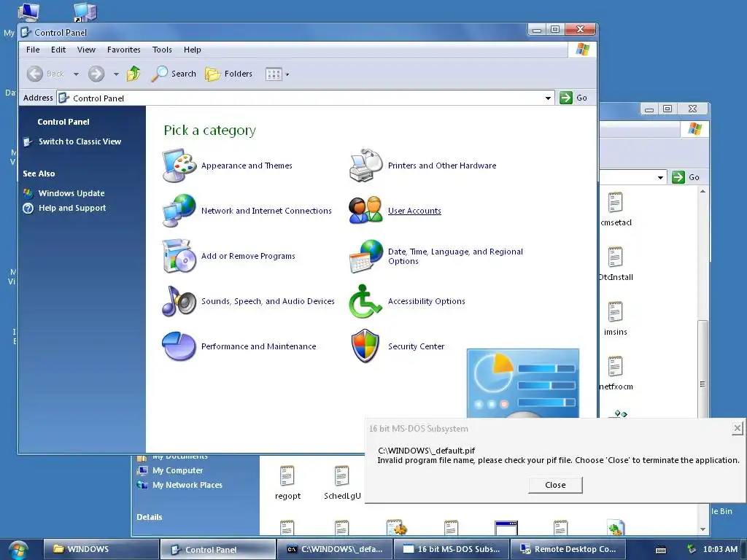The image size is (747, 560).
Task: Expand the address dropdown in WINDOWS window
Action: point(660,178)
